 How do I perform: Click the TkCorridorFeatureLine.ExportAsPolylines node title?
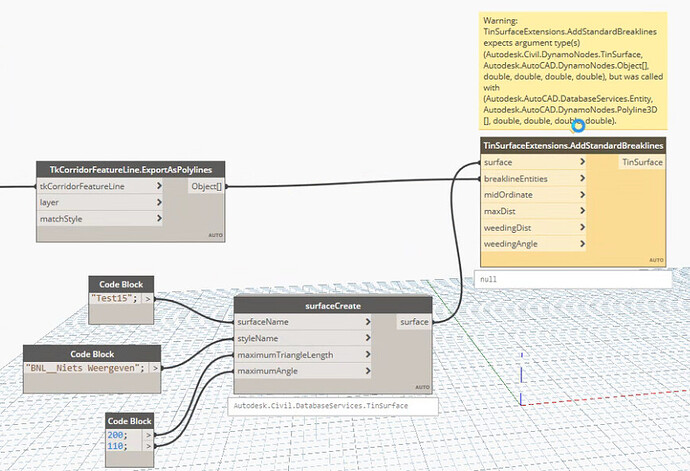[x=131, y=169]
